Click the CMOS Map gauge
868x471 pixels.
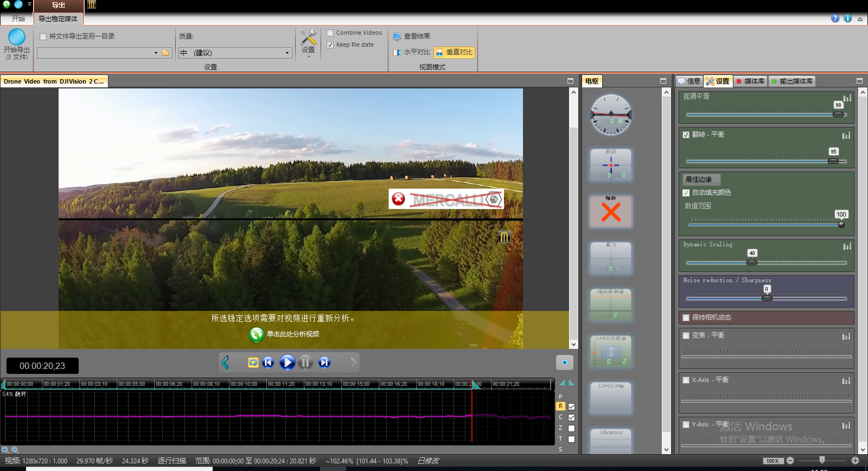pyautogui.click(x=611, y=398)
